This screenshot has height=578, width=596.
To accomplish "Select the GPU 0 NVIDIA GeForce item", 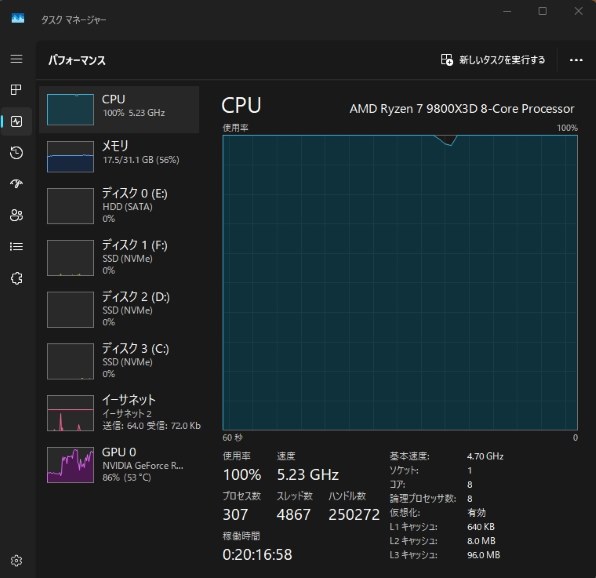I will pos(119,465).
